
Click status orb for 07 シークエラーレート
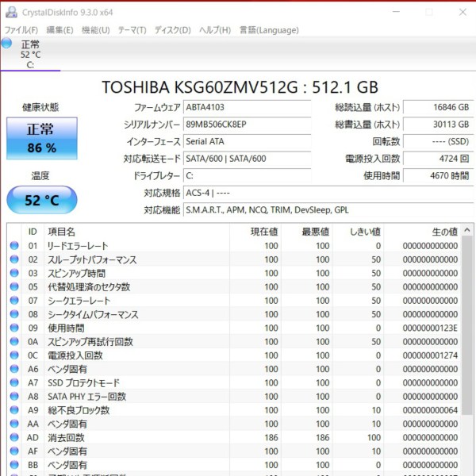(14, 300)
